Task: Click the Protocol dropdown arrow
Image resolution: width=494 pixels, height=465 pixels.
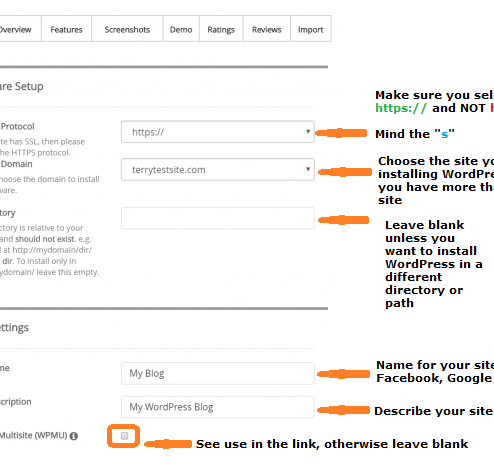Action: pyautogui.click(x=308, y=131)
